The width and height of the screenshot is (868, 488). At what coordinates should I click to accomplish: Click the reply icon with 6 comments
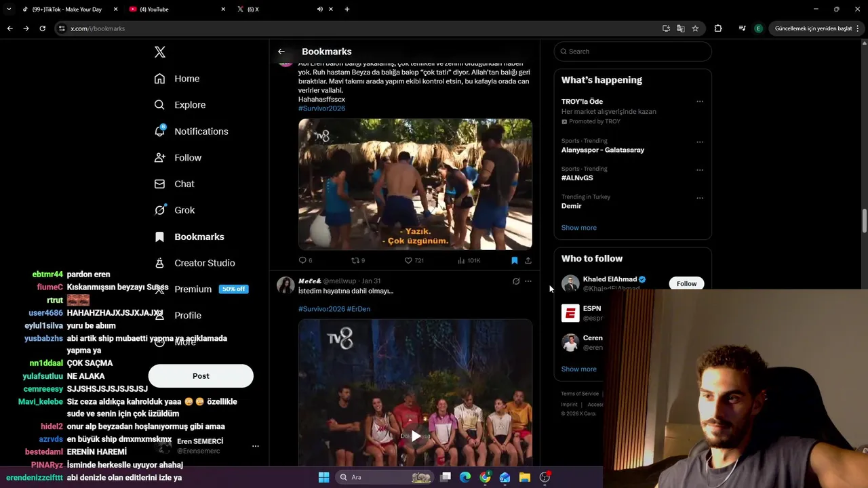pyautogui.click(x=305, y=260)
